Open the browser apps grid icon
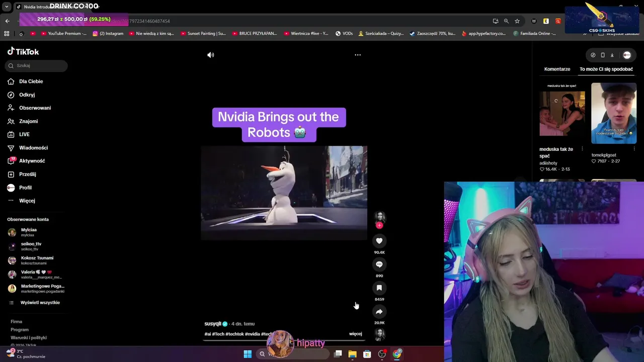644x362 pixels. pyautogui.click(x=7, y=34)
